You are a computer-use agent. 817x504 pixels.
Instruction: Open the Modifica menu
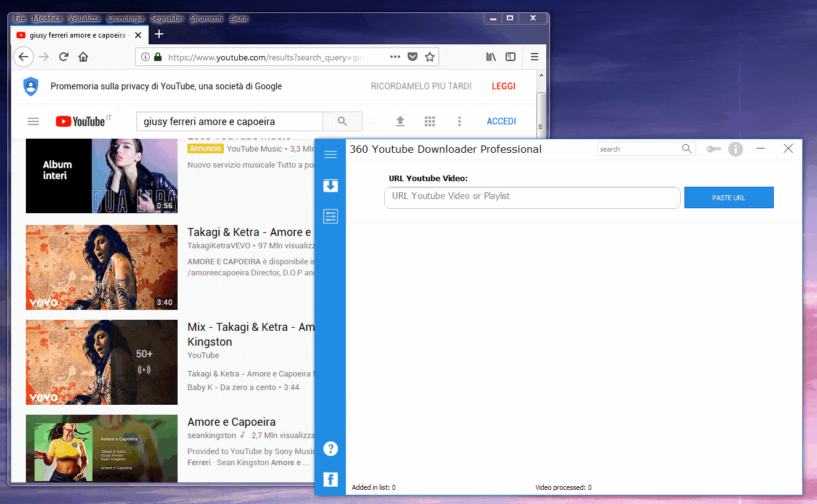pos(47,18)
